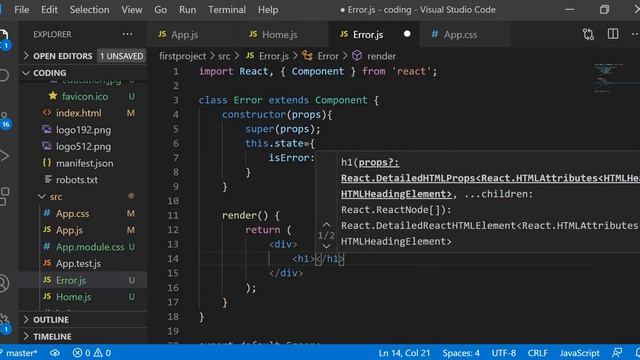Image resolution: width=640 pixels, height=360 pixels.
Task: Open the Help menu
Action: point(268,9)
